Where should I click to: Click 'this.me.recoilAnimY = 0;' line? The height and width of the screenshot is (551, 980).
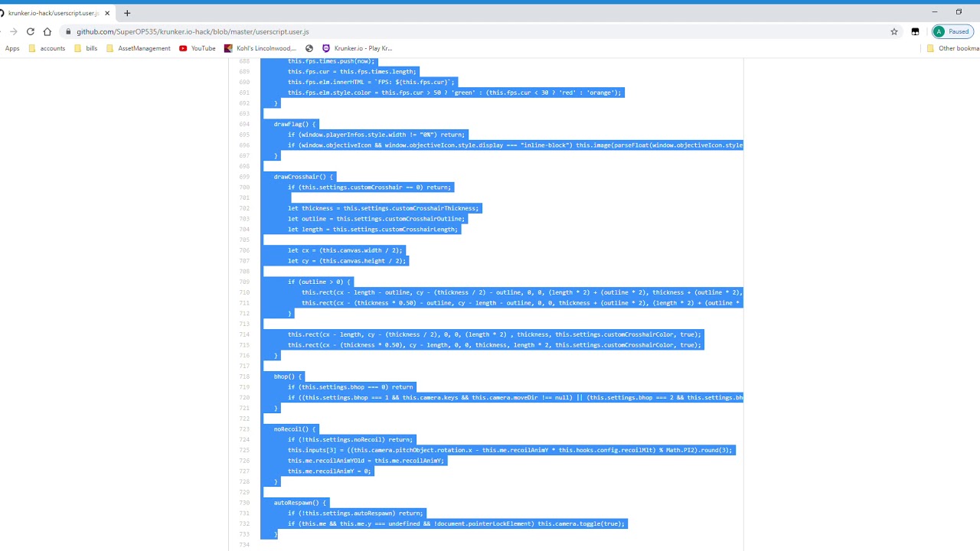[x=329, y=471]
